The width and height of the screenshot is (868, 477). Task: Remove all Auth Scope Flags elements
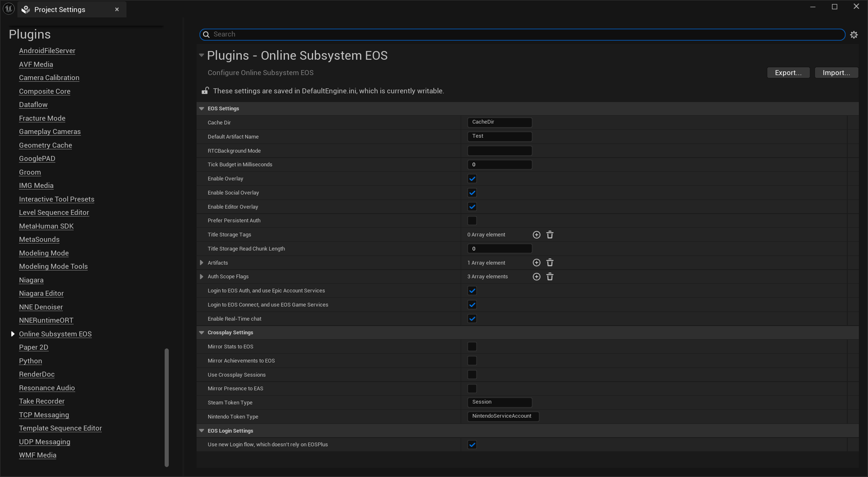point(549,277)
